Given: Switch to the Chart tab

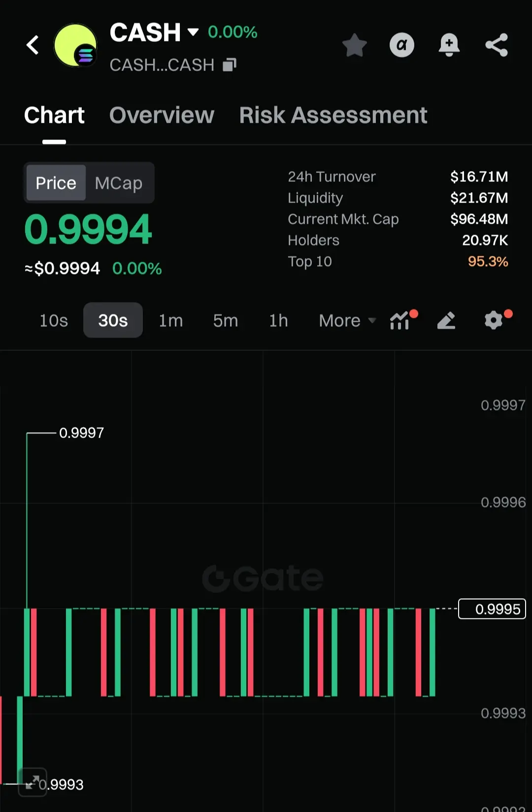Looking at the screenshot, I should [x=54, y=115].
